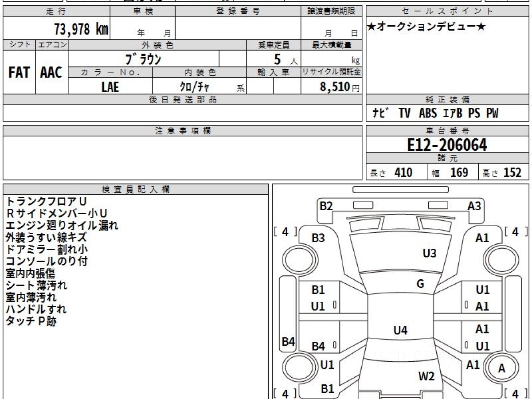
Task: Select the color number LAE
Action: pyautogui.click(x=110, y=87)
